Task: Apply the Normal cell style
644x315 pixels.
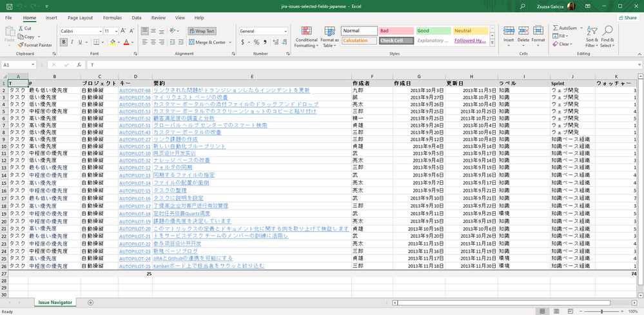Action: pyautogui.click(x=359, y=31)
